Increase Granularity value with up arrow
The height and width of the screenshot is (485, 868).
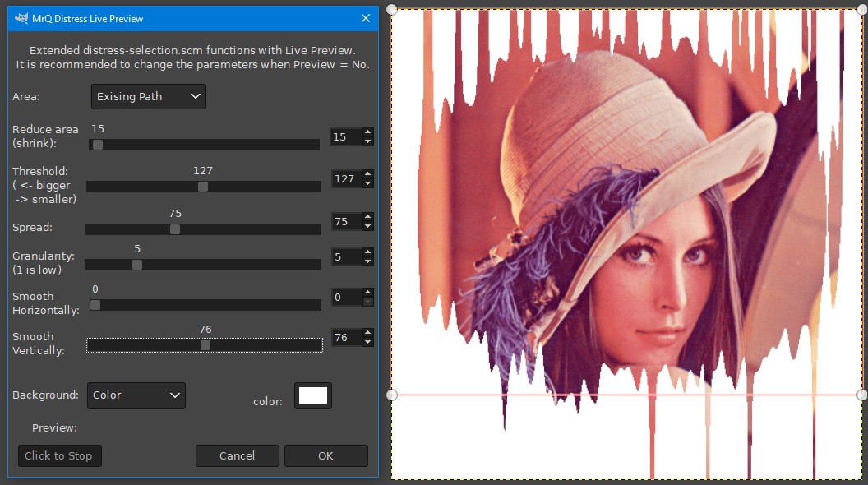[x=368, y=252]
